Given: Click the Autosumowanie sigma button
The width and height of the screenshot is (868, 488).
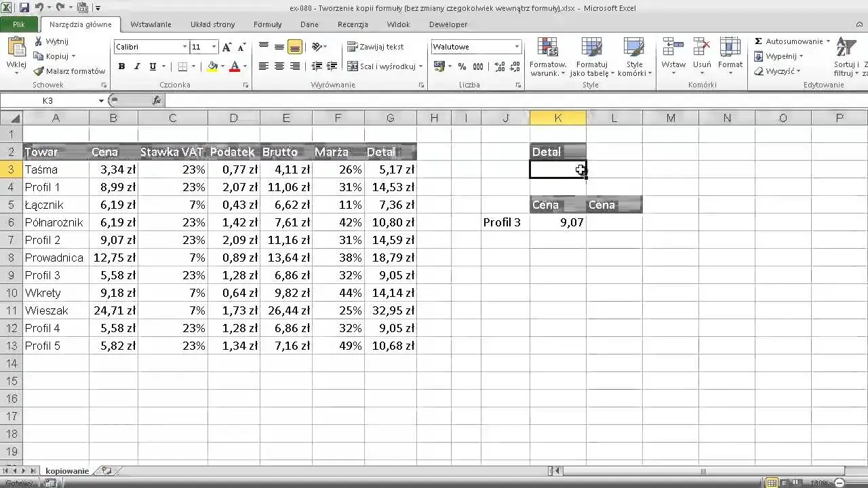Looking at the screenshot, I should (x=789, y=41).
